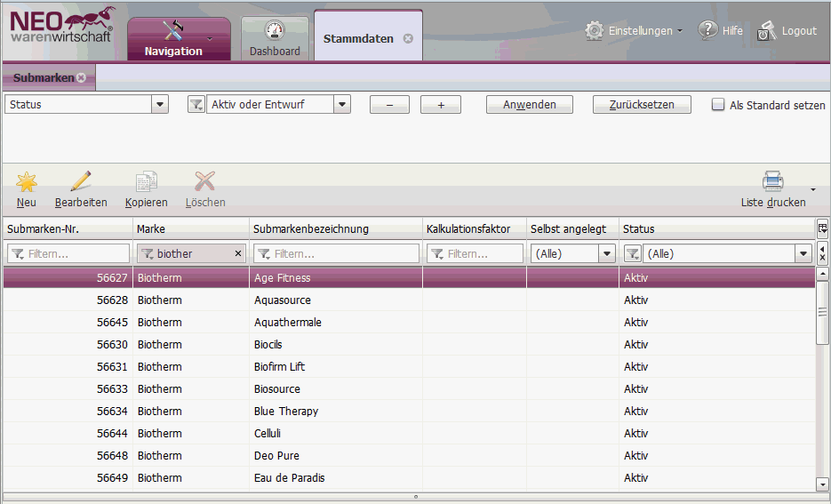Screen dimensions: 831x504
Task: Apply filter with Anwenden button
Action: 530,105
